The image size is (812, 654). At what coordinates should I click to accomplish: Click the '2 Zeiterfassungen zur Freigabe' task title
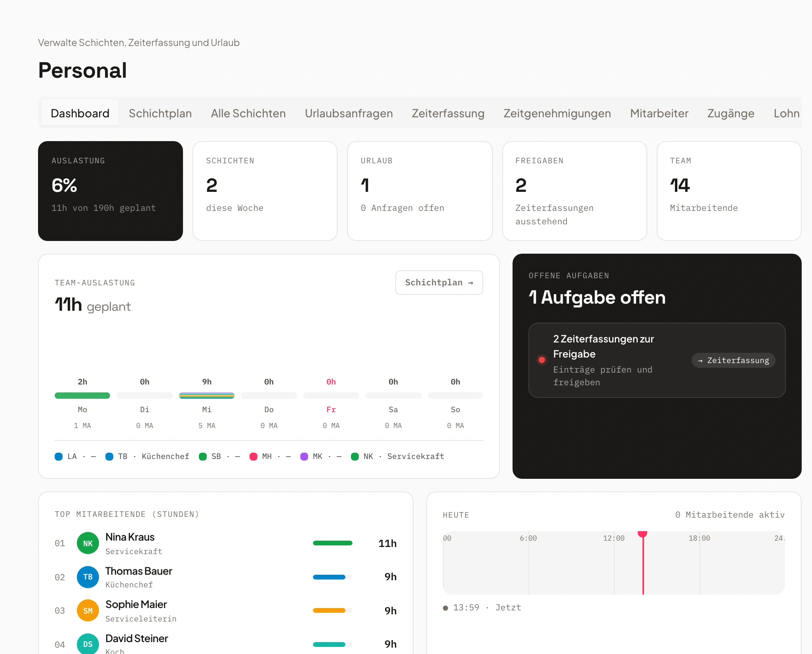click(x=603, y=346)
